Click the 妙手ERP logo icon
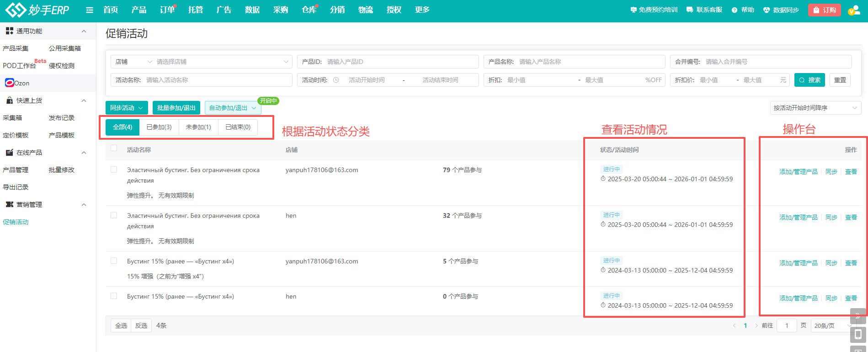 (x=16, y=10)
